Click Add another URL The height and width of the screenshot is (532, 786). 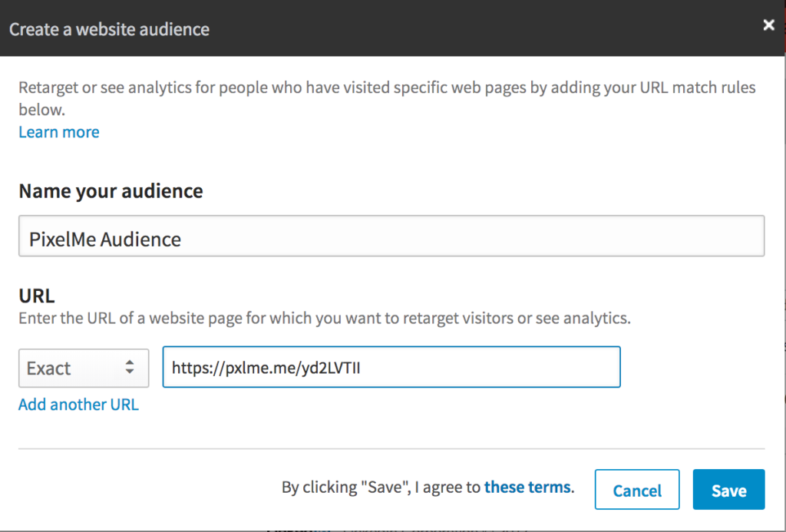[78, 405]
